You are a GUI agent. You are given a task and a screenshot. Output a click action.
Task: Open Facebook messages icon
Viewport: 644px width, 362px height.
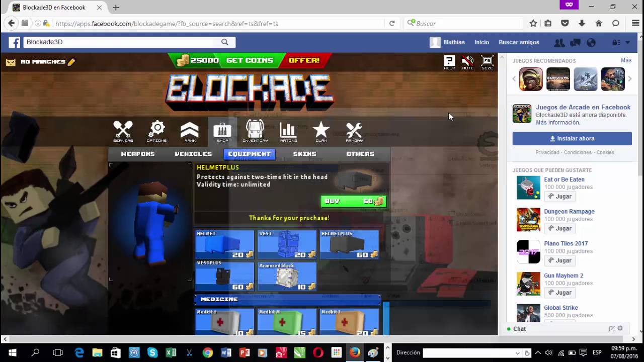[x=576, y=43]
